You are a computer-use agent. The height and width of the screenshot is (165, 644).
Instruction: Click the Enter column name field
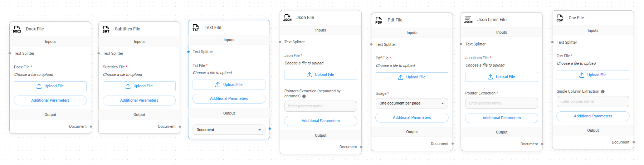pyautogui.click(x=592, y=102)
